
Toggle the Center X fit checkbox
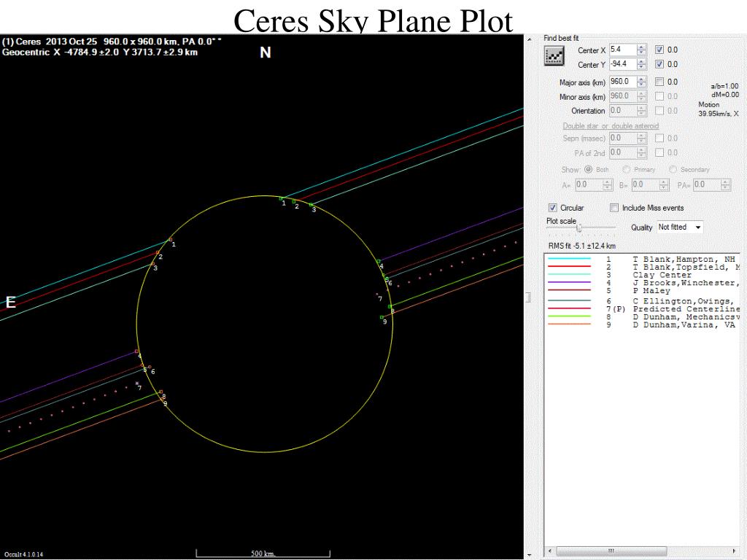coord(659,50)
